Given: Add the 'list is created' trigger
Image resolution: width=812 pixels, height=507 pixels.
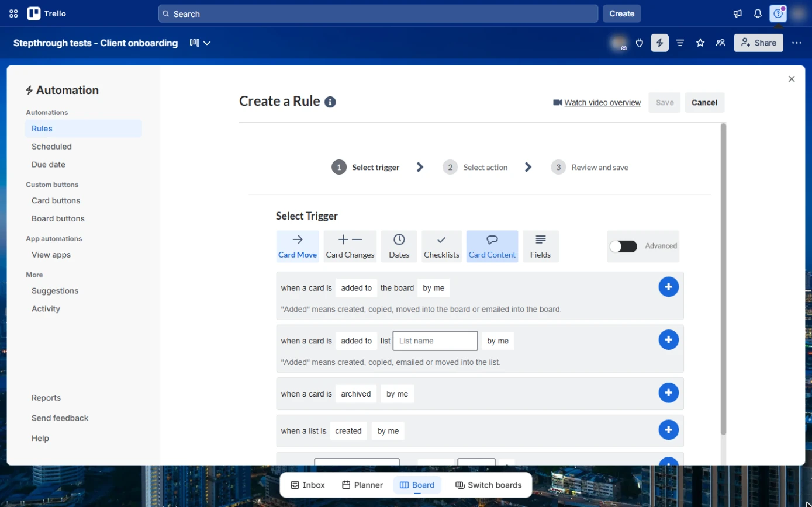Looking at the screenshot, I should pos(668,430).
